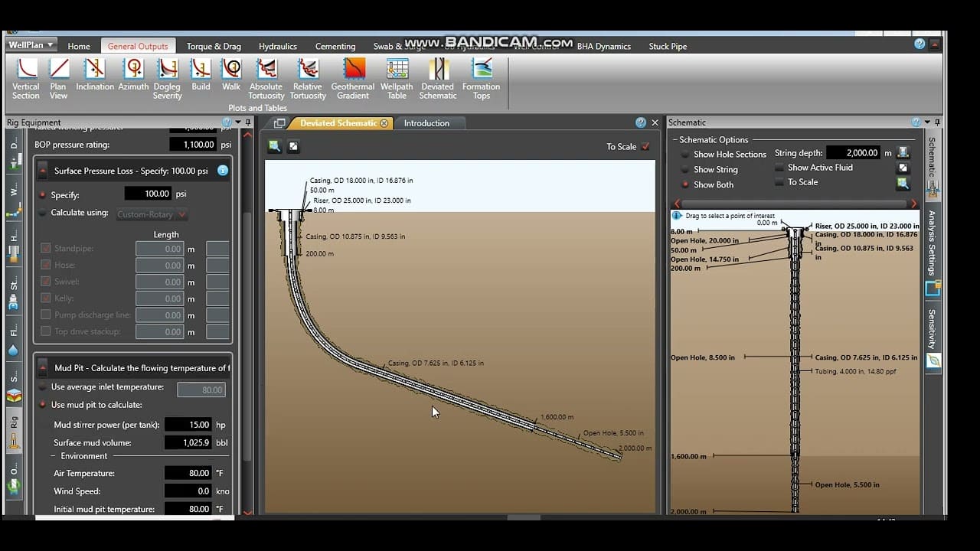Viewport: 980px width, 551px height.
Task: Open help in the Deviated Schematic tab bar
Action: tap(641, 122)
